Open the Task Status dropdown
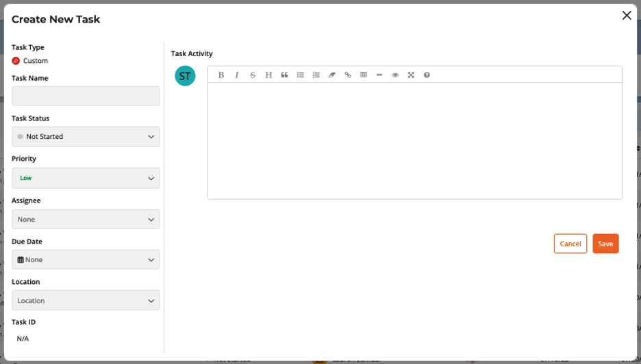Viewport: 641px width, 364px height. tap(86, 136)
